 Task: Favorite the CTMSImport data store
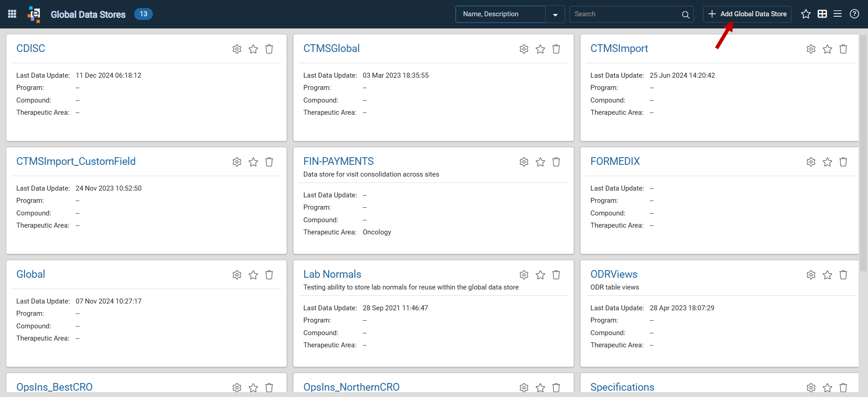[x=827, y=49]
